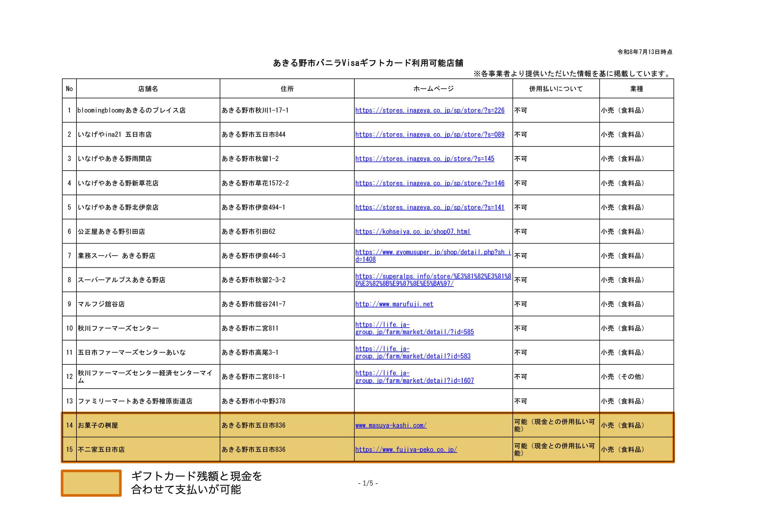Select store name 不二家五日市店
759x532 pixels.
point(101,450)
